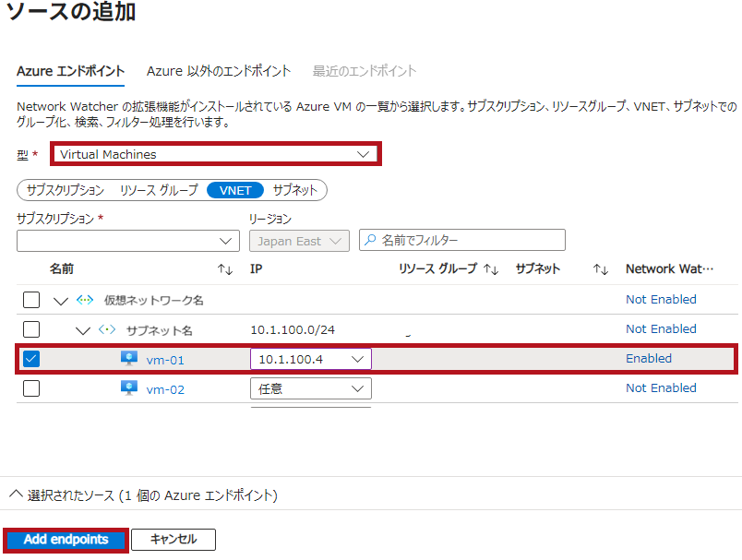The width and height of the screenshot is (742, 560).
Task: Click Not Enabled link for 仮想ネットワーク名
Action: coord(661,300)
